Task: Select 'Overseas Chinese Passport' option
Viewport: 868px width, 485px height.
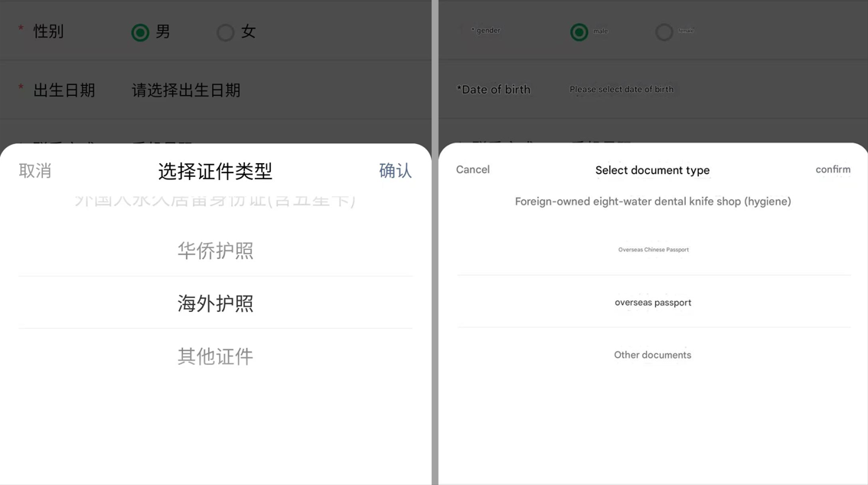Action: [653, 250]
